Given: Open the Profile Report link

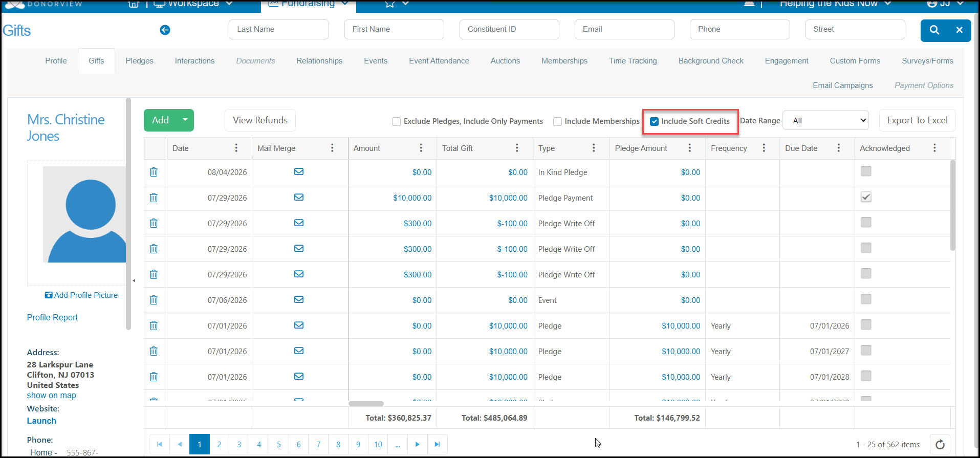Looking at the screenshot, I should (x=52, y=318).
